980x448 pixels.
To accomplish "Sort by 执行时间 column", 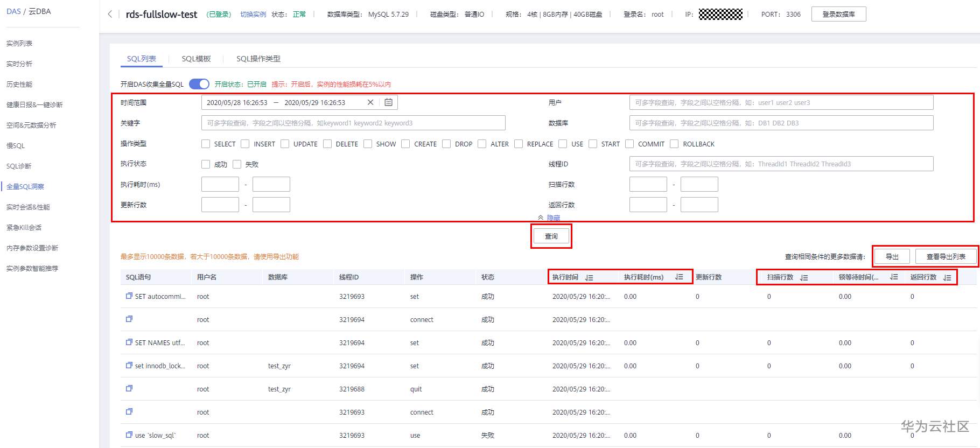I will [x=590, y=277].
